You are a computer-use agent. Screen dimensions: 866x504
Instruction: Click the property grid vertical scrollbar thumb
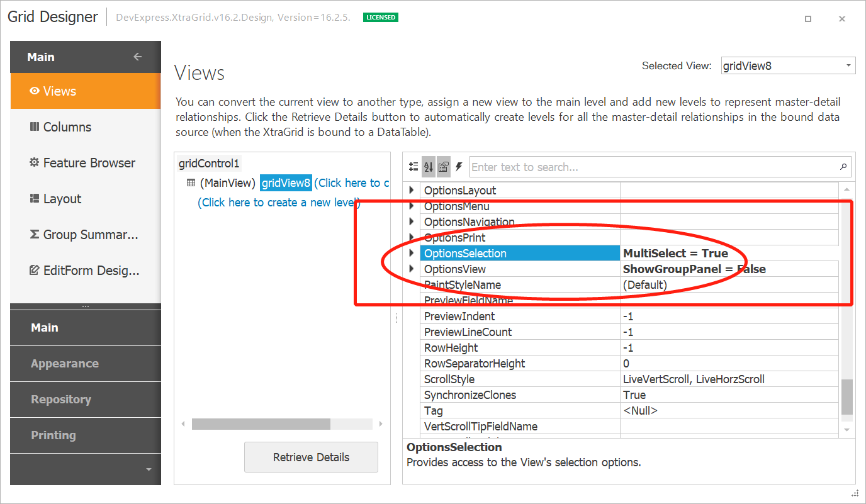(x=846, y=396)
